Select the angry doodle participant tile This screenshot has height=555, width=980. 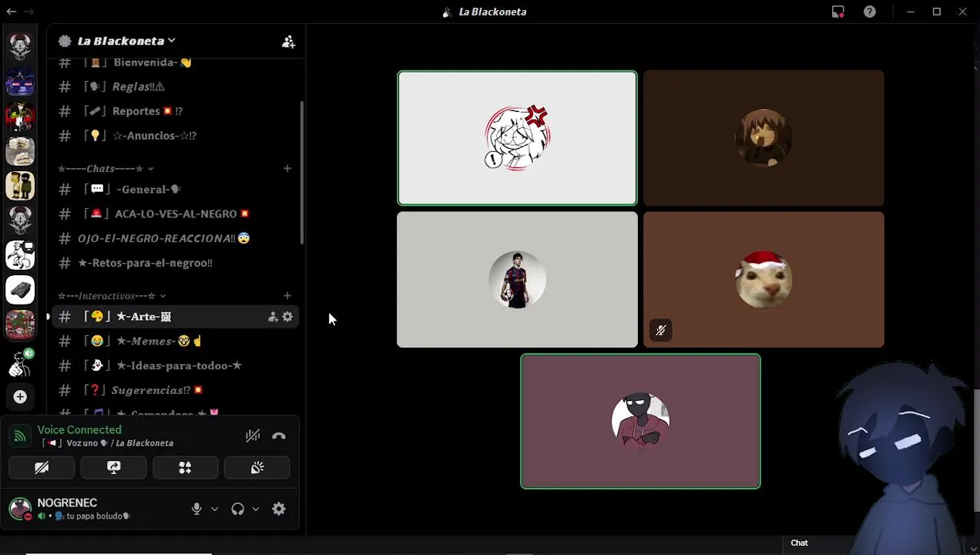[517, 138]
